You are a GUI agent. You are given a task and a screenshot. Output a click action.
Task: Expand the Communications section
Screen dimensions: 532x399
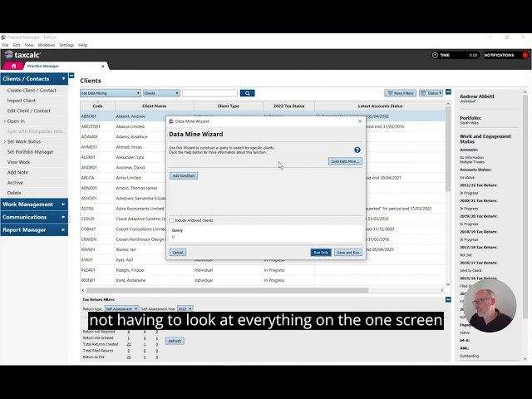click(34, 217)
